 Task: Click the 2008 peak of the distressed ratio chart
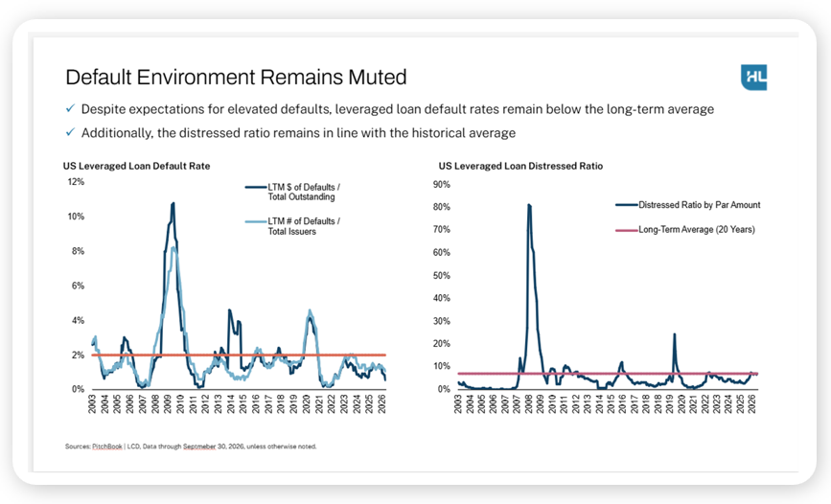[529, 206]
